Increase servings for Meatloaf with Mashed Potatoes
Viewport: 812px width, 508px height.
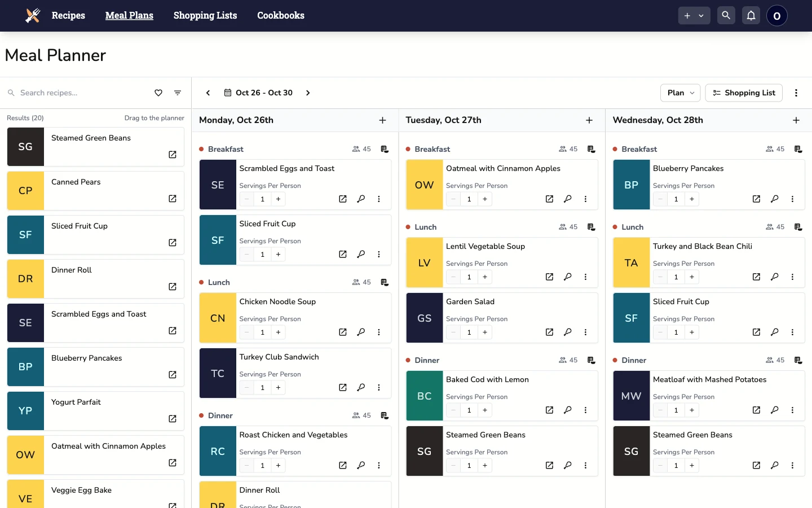692,410
